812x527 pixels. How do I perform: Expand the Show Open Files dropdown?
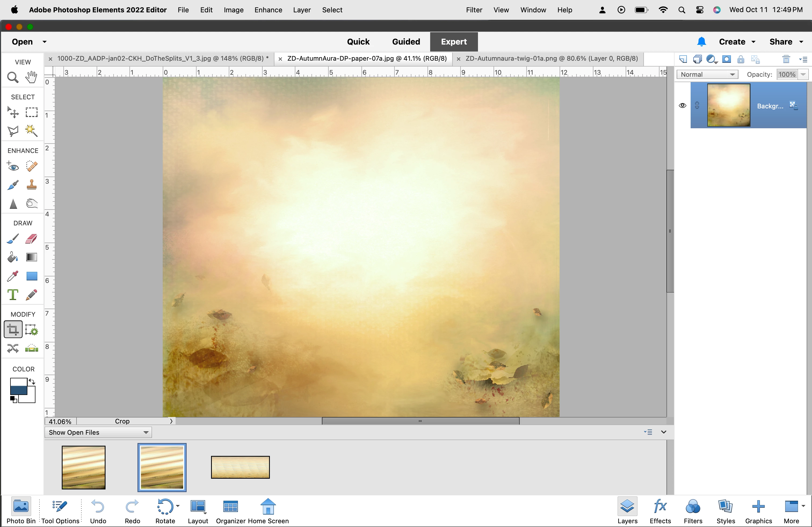click(x=98, y=432)
